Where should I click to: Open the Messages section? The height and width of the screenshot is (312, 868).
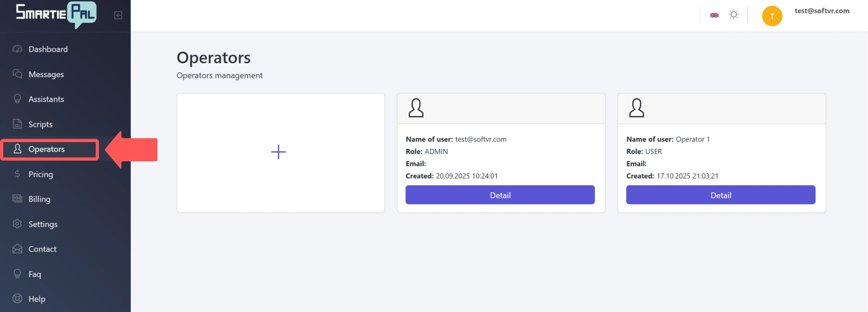(x=46, y=74)
